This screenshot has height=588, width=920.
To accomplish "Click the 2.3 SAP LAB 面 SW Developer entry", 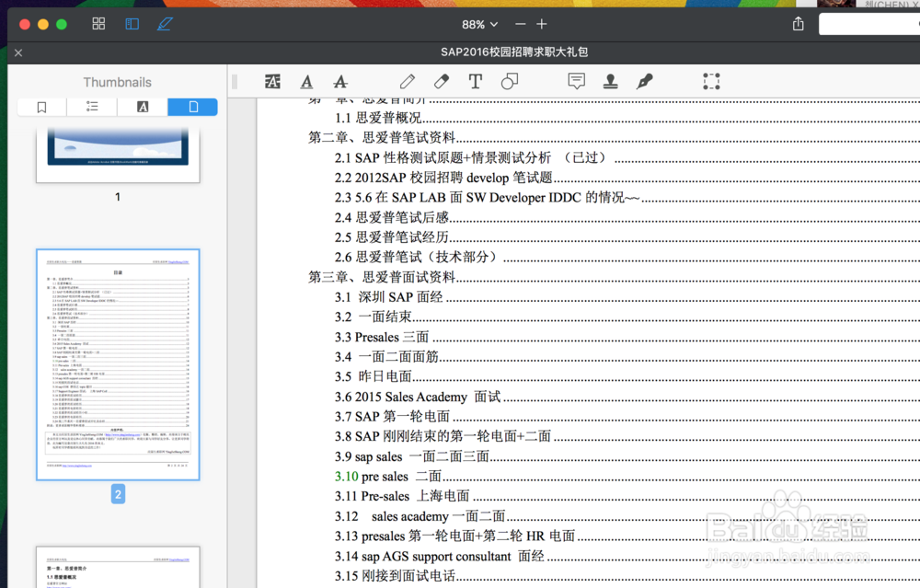I will point(487,198).
